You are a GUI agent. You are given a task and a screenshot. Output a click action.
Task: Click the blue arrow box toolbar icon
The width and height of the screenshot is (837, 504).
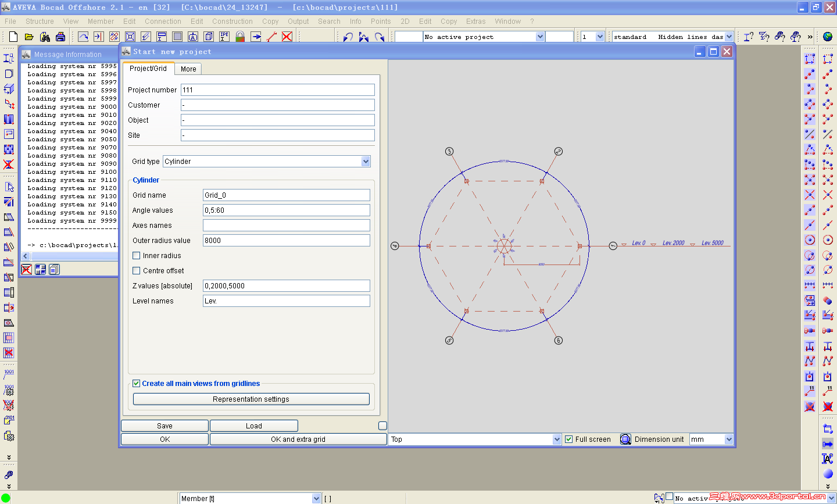(256, 37)
